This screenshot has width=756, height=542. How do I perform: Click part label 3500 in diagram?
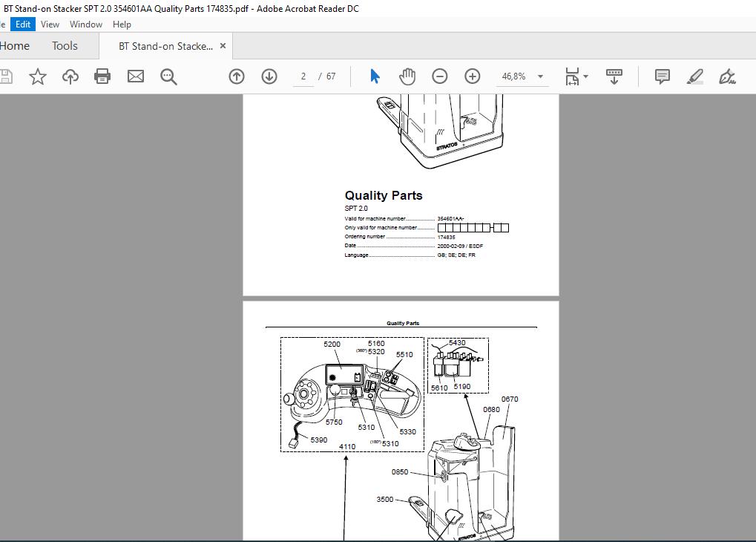385,500
